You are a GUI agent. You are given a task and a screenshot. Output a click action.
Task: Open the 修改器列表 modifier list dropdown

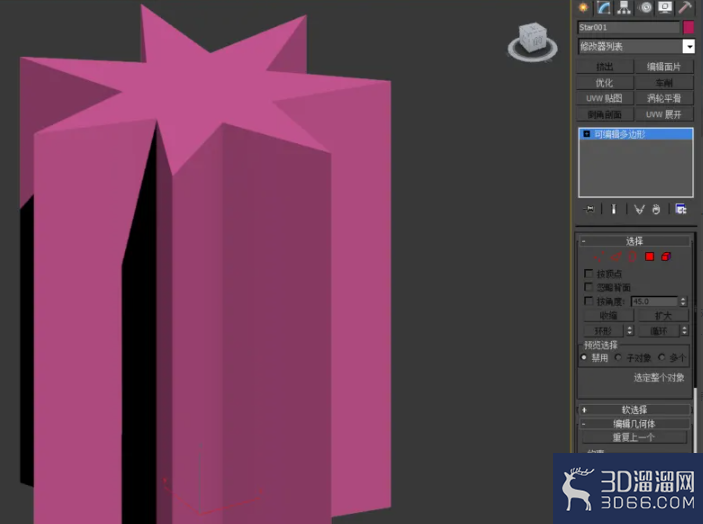[689, 46]
